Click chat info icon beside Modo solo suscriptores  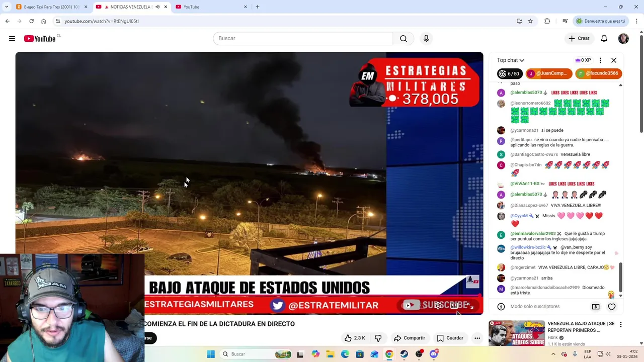(x=501, y=307)
